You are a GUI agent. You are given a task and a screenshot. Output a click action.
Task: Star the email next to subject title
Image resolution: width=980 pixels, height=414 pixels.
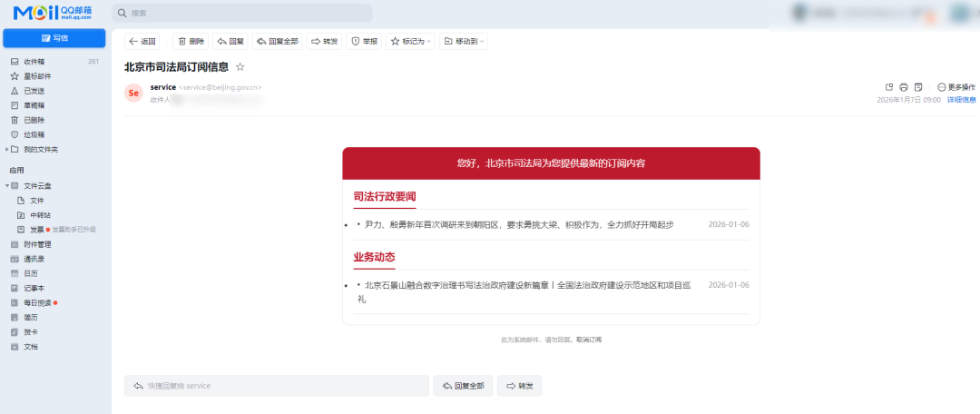click(x=240, y=67)
